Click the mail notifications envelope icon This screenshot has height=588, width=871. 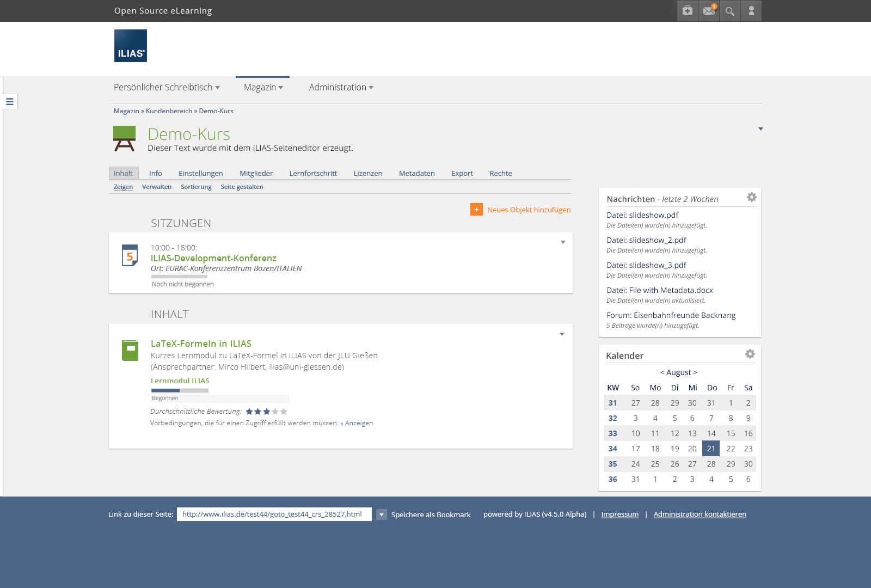(x=708, y=11)
